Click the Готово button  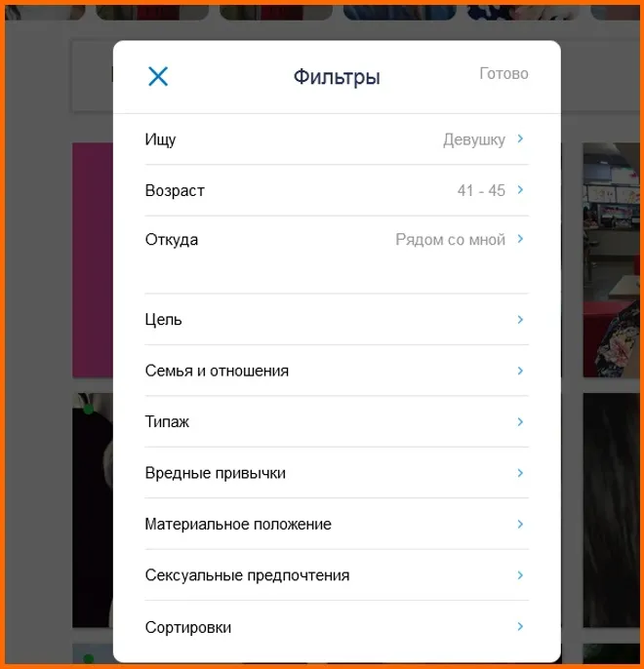[x=503, y=73]
